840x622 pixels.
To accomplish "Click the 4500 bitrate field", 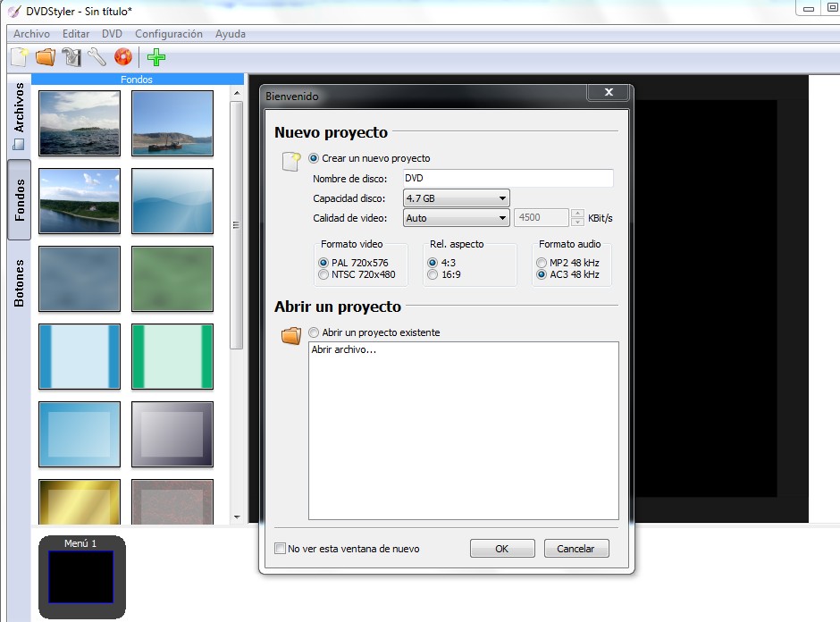I will coord(541,217).
